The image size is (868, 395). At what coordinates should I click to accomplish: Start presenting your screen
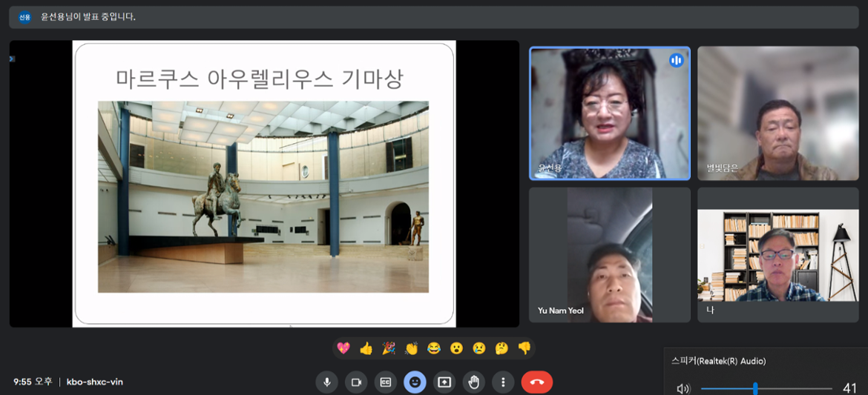(x=444, y=382)
